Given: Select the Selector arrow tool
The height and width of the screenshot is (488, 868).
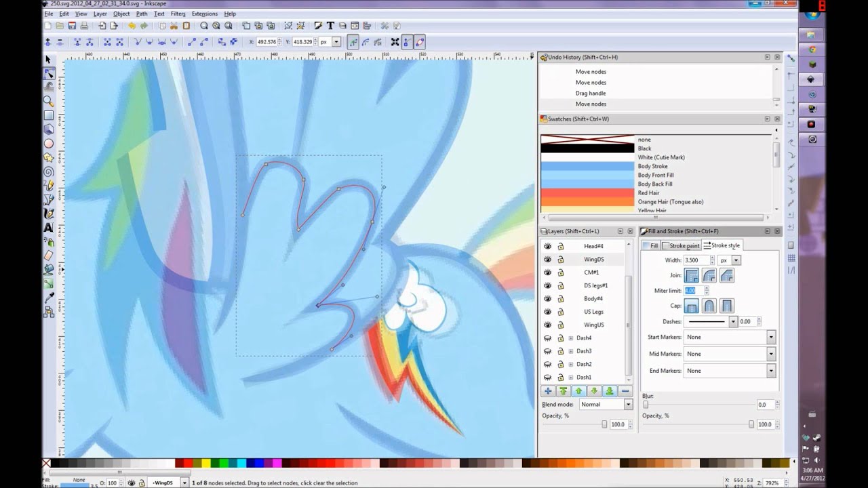Looking at the screenshot, I should click(48, 60).
